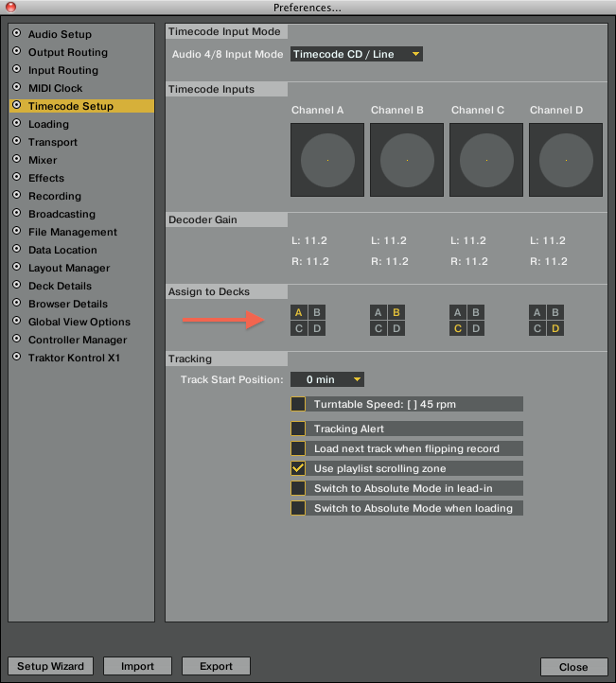
Task: Assign Channel D input to deck C
Action: coord(537,329)
